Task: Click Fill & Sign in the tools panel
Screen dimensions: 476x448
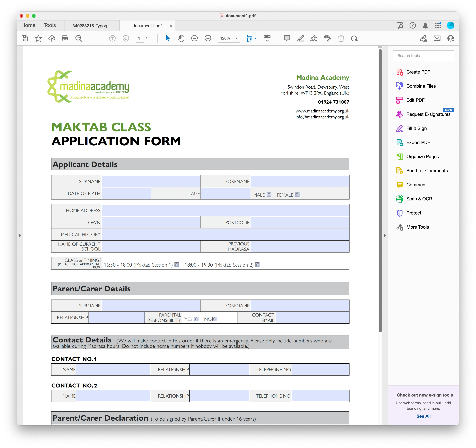Action: (416, 128)
